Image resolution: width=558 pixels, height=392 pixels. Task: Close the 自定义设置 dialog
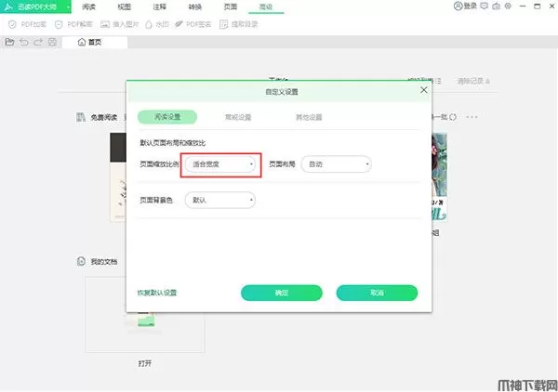point(424,90)
